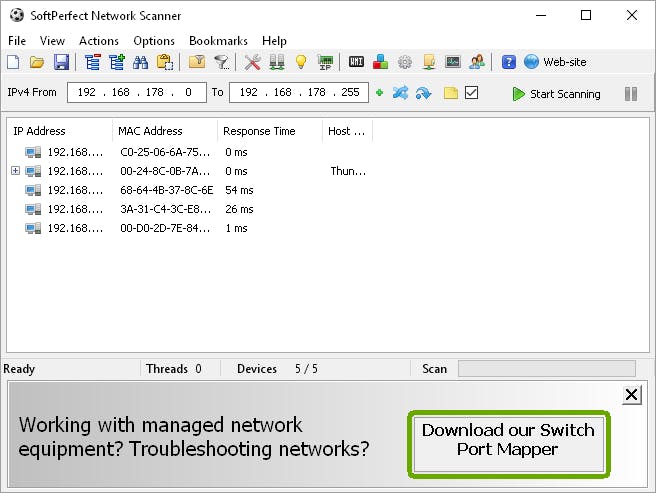Expand all nodes with green-plus tree icon
This screenshot has height=493, width=656.
point(117,62)
